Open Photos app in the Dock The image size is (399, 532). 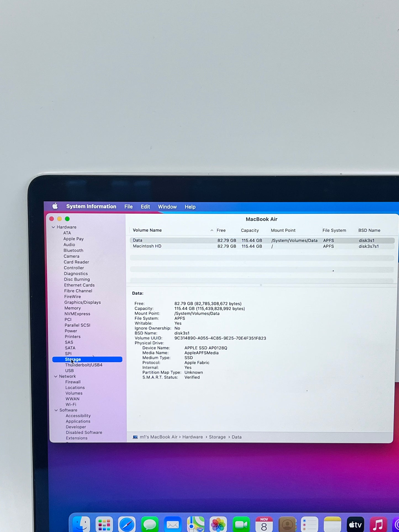click(218, 524)
